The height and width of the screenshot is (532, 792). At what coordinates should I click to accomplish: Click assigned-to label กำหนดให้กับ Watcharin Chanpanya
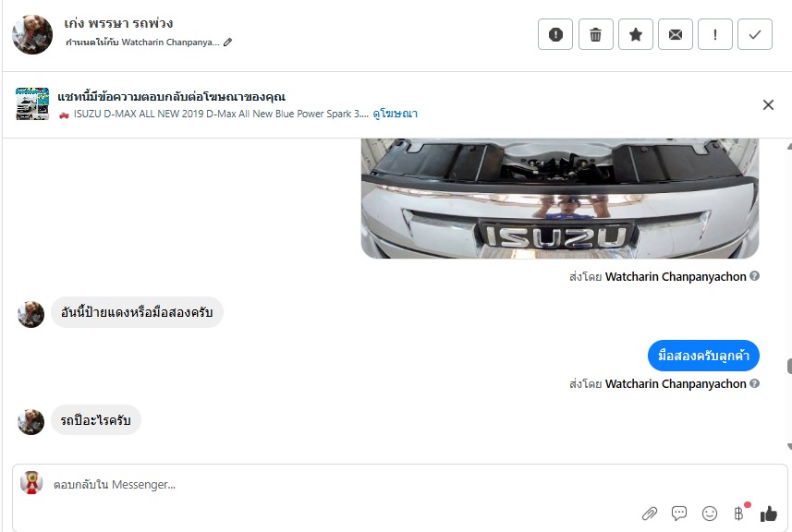(143, 42)
